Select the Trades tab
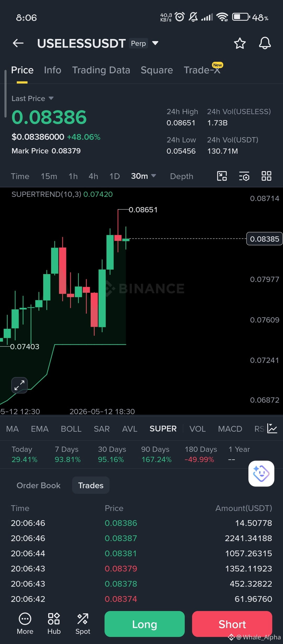 [x=91, y=485]
